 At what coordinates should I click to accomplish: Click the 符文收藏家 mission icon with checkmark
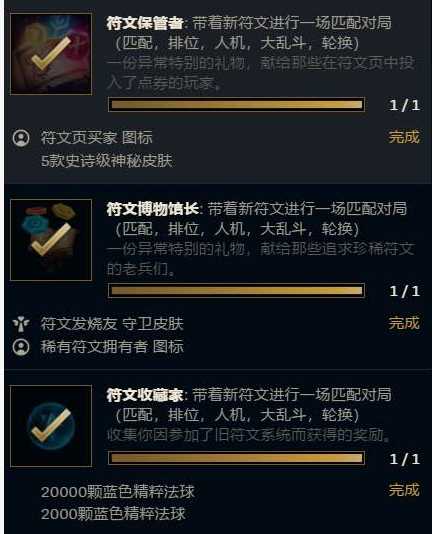coord(51,426)
